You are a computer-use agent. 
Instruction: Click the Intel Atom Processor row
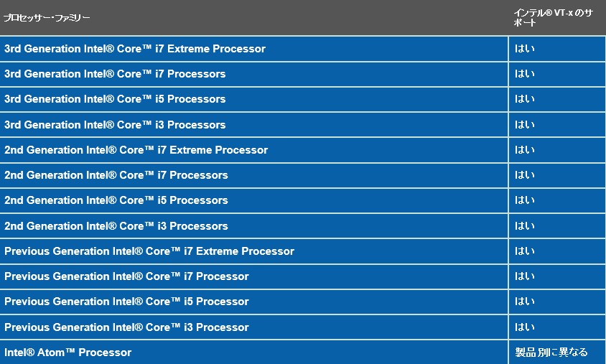pos(68,353)
